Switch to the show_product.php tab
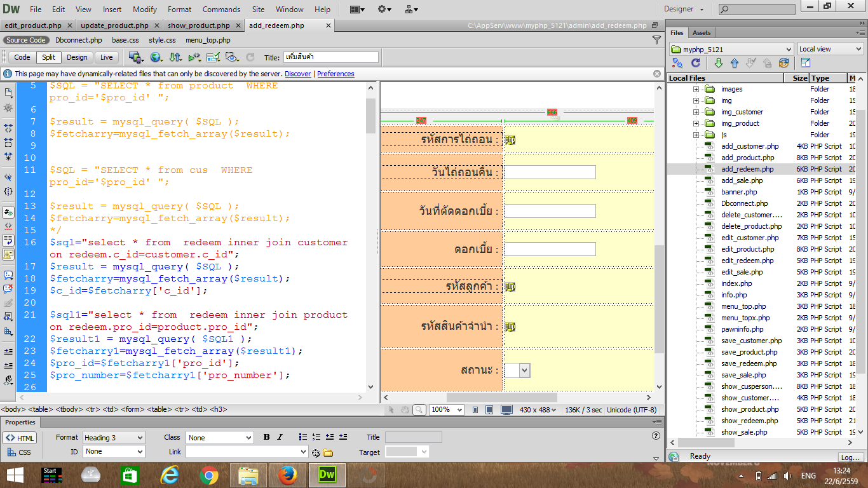868x488 pixels. pos(199,25)
